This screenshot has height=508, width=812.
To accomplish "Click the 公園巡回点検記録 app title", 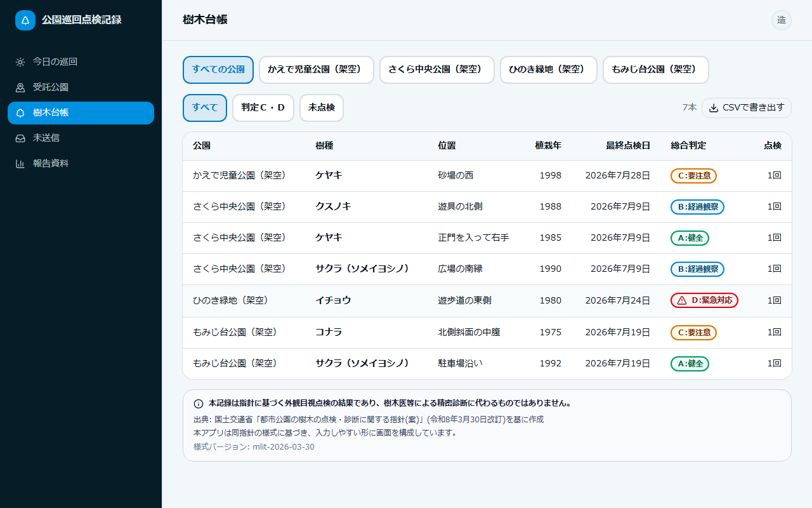I will [81, 20].
